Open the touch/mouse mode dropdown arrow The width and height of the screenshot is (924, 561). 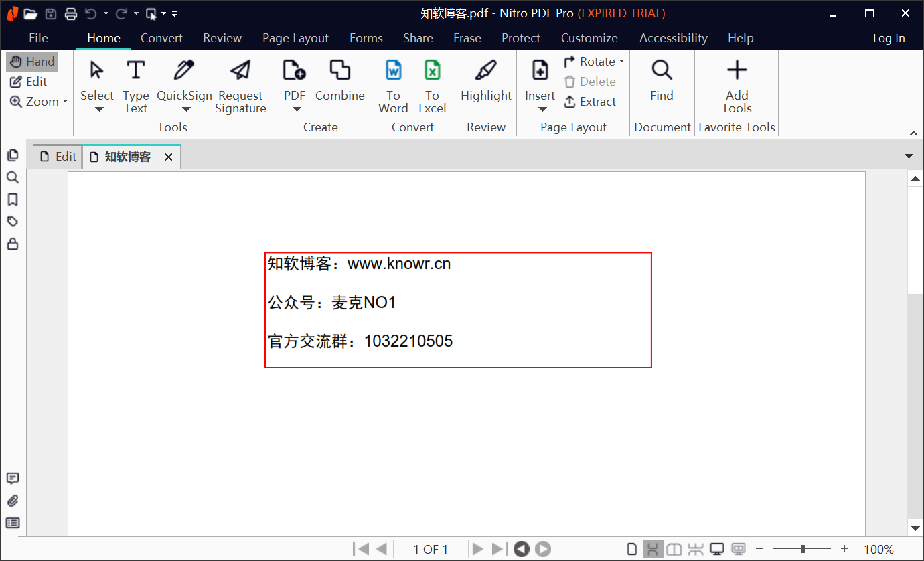coord(164,13)
